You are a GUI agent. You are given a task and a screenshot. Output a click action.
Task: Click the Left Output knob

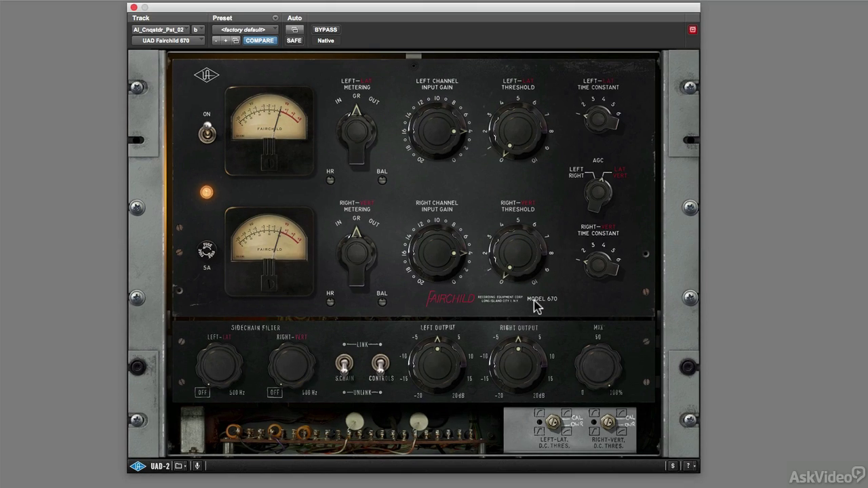click(437, 365)
